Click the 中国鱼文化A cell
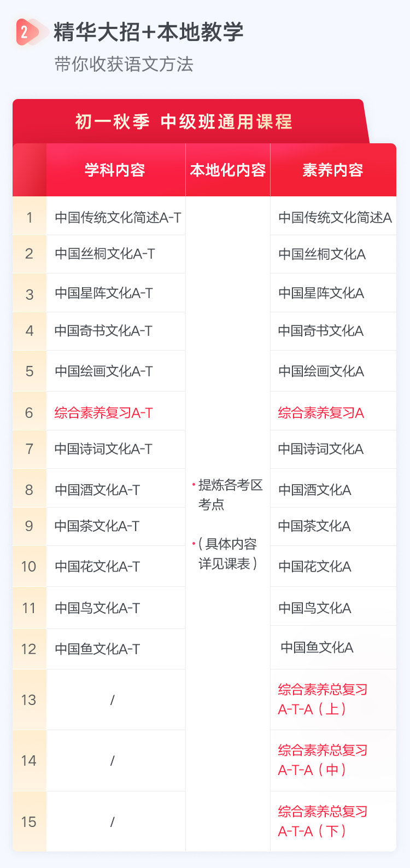Viewport: 410px width, 868px height. coord(317,648)
